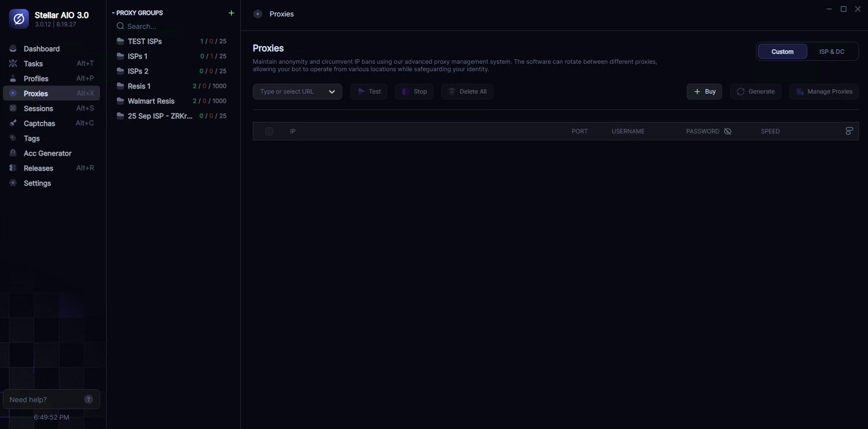Image resolution: width=868 pixels, height=429 pixels.
Task: Click the Captchas sidebar icon
Action: [x=13, y=123]
